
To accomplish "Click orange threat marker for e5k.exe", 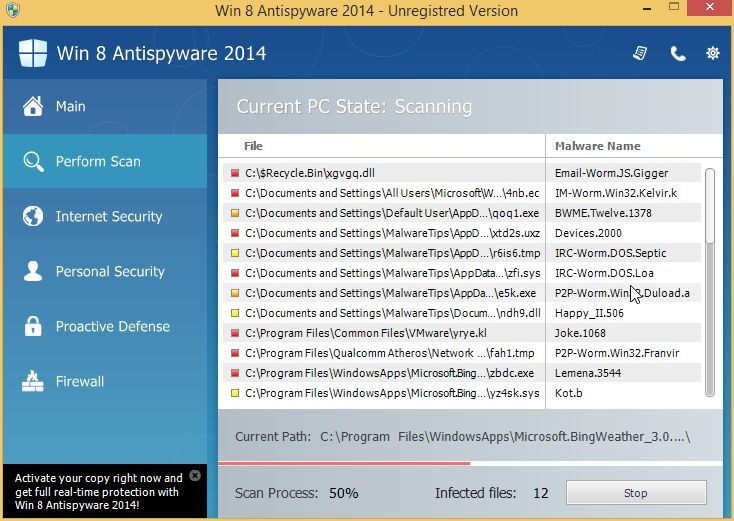I will pos(235,293).
